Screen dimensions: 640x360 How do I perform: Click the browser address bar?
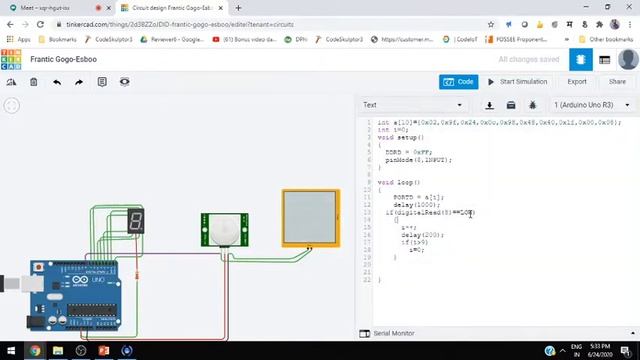pyautogui.click(x=269, y=24)
